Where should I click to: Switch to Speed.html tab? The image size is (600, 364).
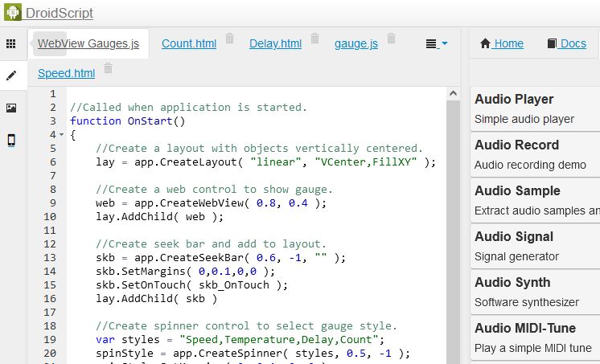67,73
